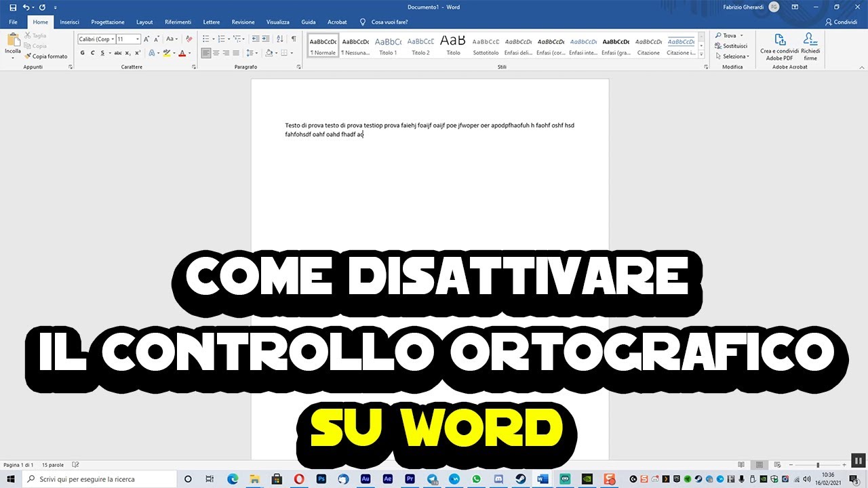The image size is (868, 488).
Task: Click the Cosa vuoi fare search field
Action: pos(384,22)
